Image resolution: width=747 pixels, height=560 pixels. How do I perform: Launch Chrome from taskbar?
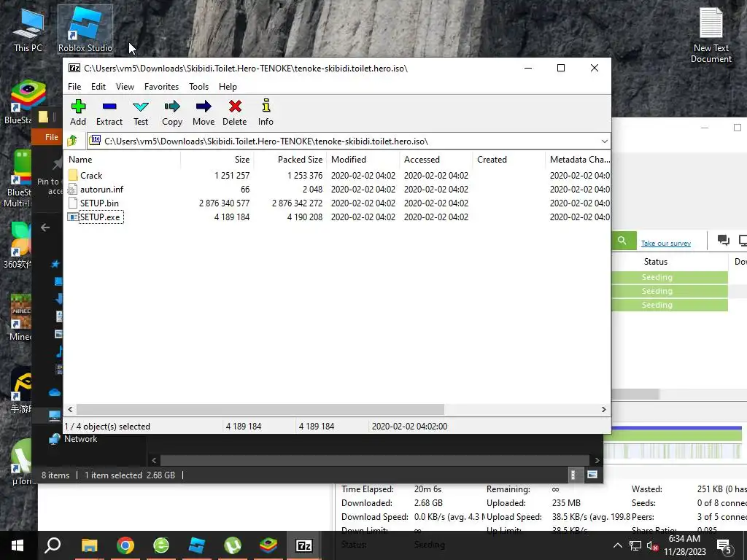[x=125, y=545]
